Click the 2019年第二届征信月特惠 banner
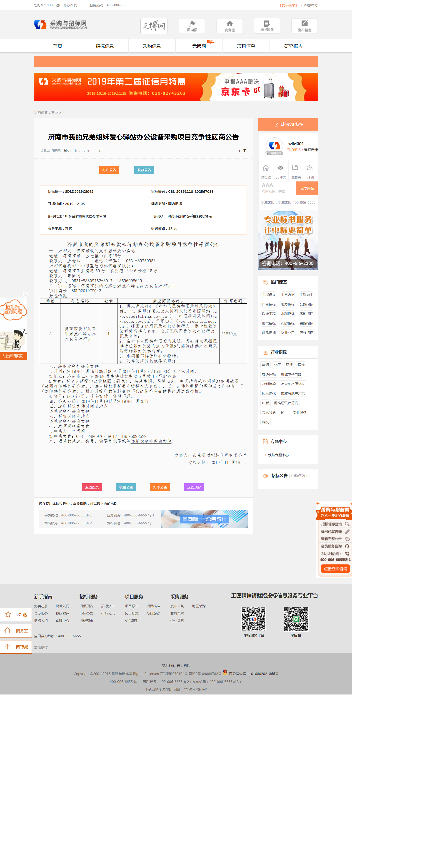434x868 pixels. coord(176,87)
